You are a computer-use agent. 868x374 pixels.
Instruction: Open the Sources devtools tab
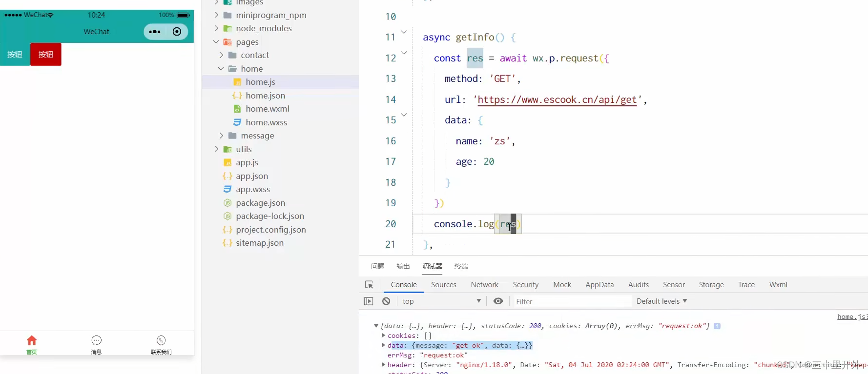pyautogui.click(x=444, y=285)
